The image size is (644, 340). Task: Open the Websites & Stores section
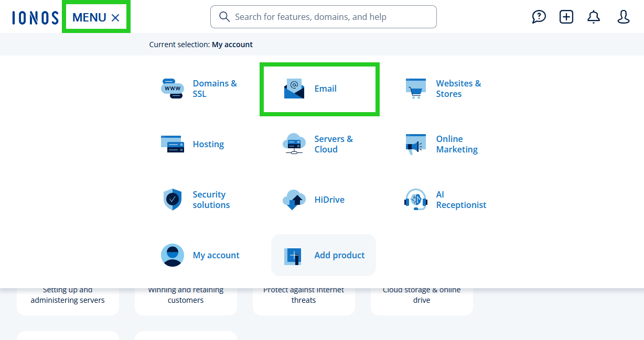(415, 88)
